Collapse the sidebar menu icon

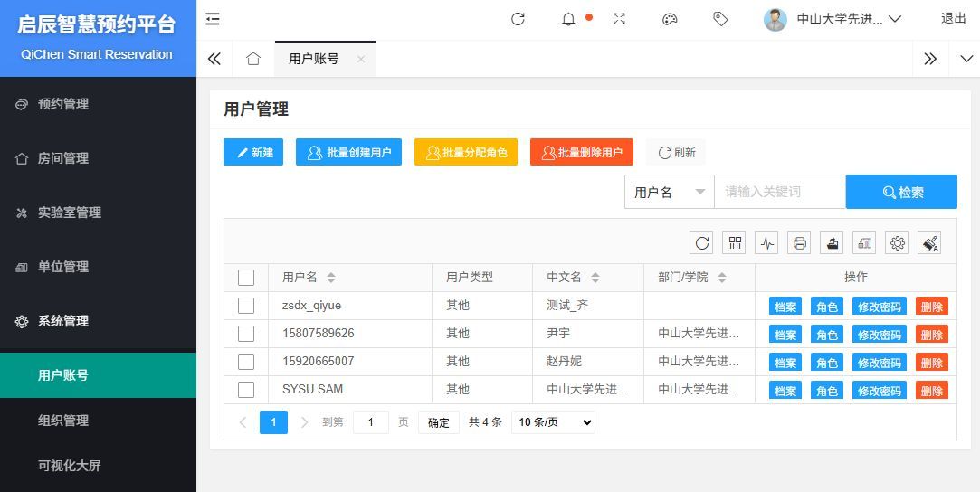[213, 19]
